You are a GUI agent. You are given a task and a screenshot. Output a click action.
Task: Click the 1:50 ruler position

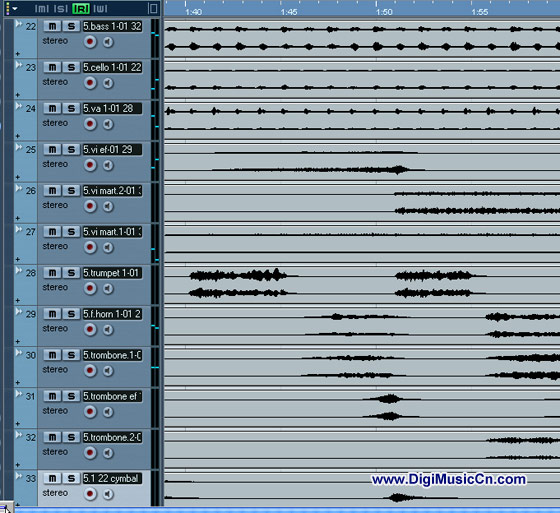(x=376, y=9)
